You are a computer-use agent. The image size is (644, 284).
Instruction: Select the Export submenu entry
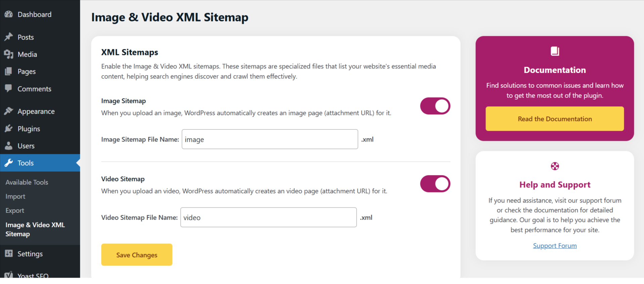15,211
